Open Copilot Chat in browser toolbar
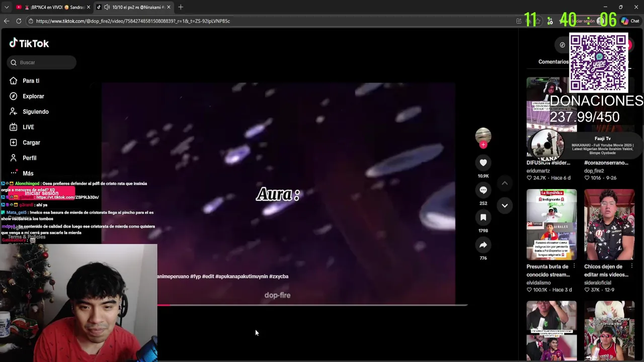Image resolution: width=644 pixels, height=362 pixels. pyautogui.click(x=630, y=21)
